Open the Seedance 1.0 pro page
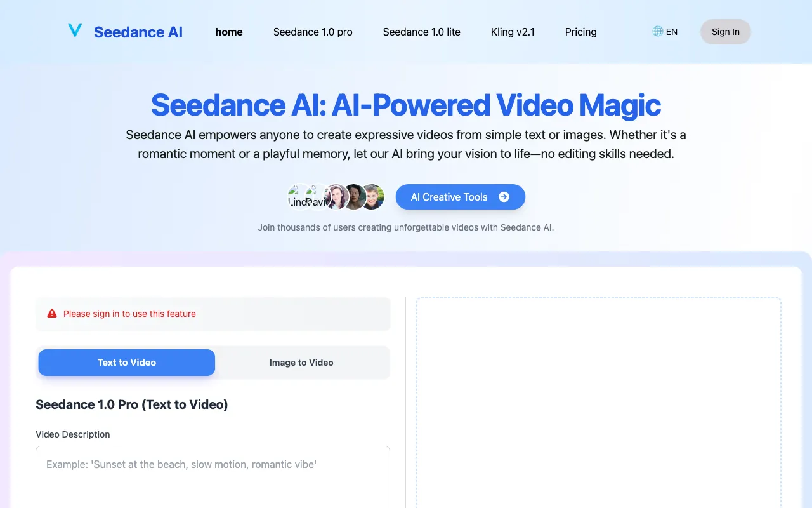Image resolution: width=812 pixels, height=508 pixels. point(313,32)
